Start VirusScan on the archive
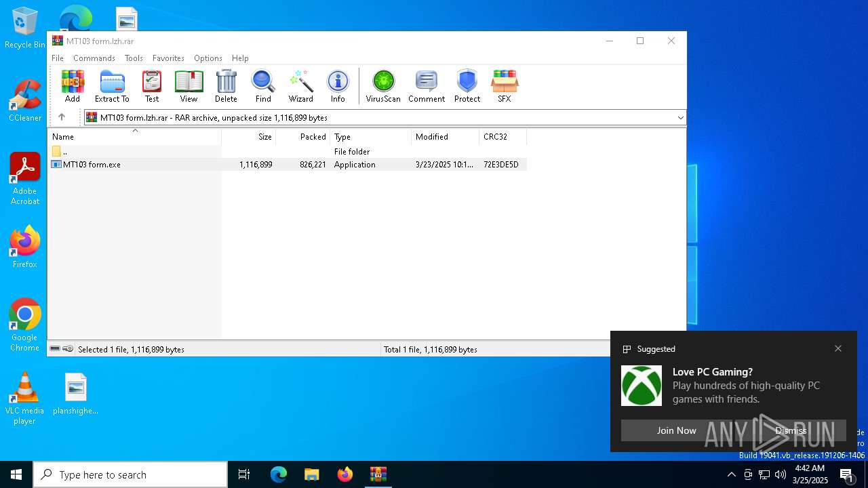Screen dimensions: 868x488 point(383,86)
